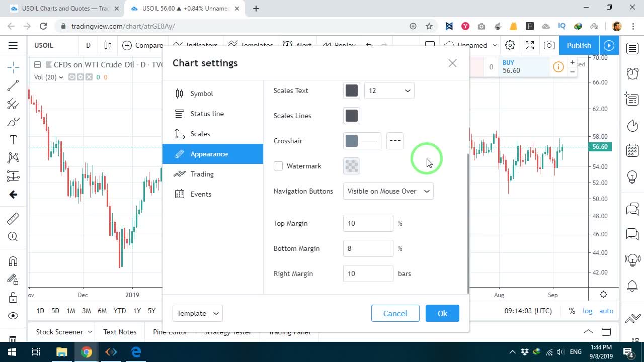Viewport: 644px width, 362px height.
Task: Open the Text Notes panel
Action: [x=120, y=332]
